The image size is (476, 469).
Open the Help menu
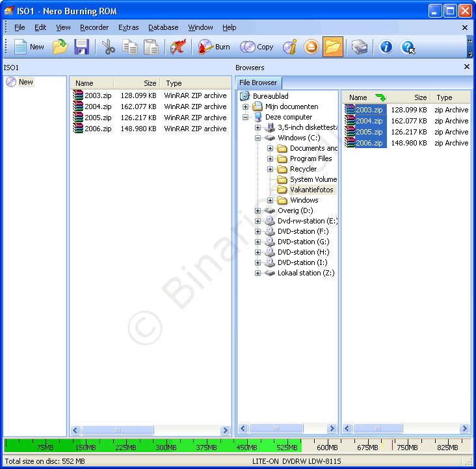(229, 27)
